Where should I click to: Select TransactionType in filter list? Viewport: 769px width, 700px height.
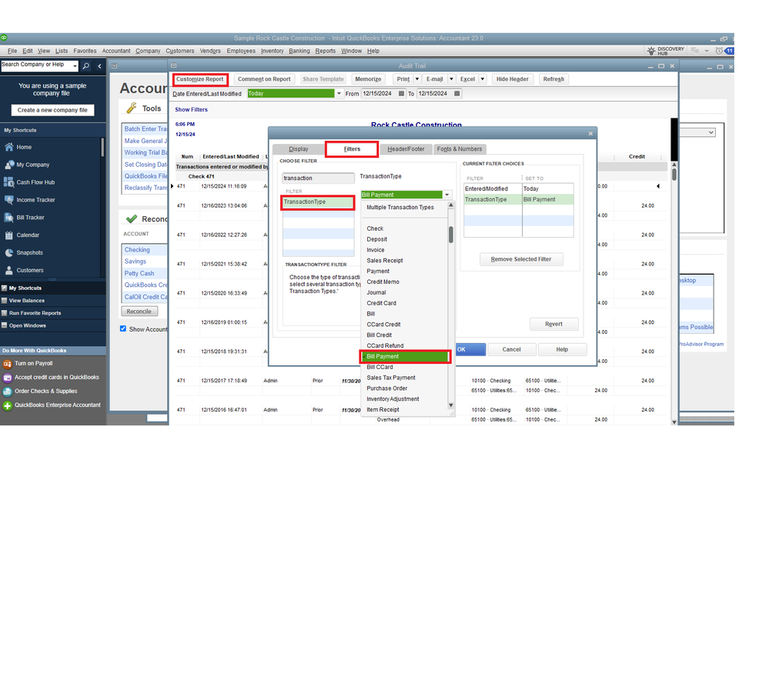point(318,202)
